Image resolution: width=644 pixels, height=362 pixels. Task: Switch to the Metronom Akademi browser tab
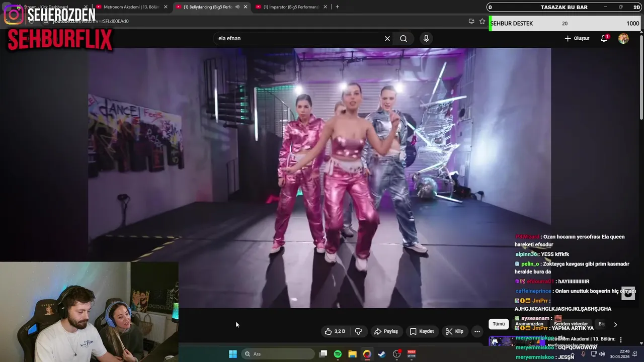(131, 7)
